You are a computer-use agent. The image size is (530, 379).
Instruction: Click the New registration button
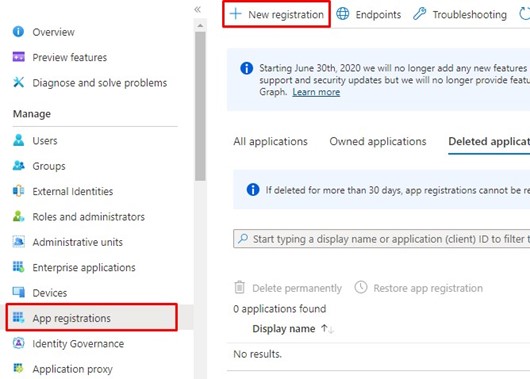pos(276,14)
